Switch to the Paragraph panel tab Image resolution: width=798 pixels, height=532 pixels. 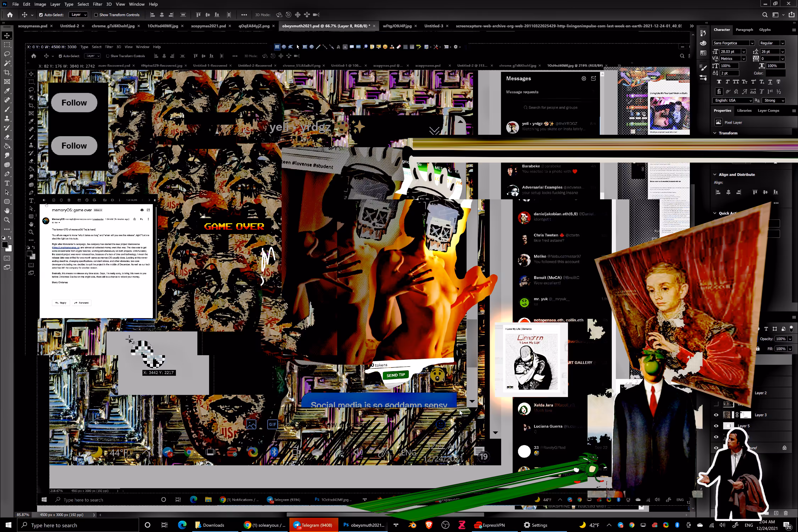tap(744, 29)
